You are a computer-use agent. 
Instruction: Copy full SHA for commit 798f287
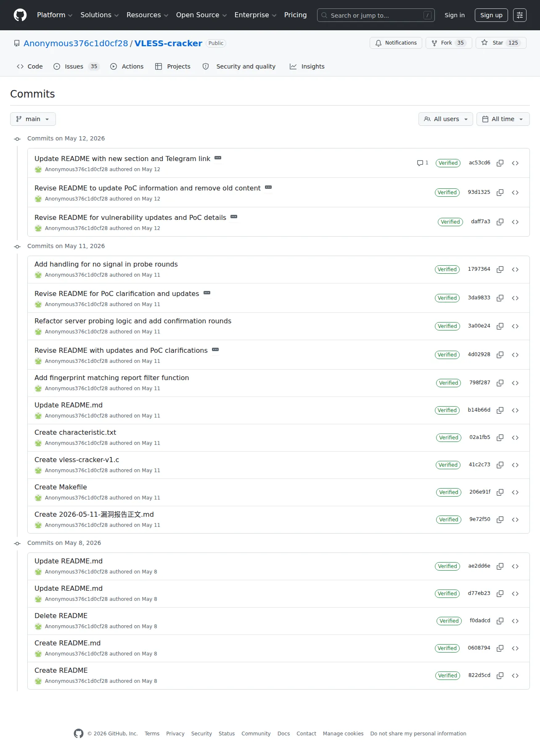[x=500, y=383]
